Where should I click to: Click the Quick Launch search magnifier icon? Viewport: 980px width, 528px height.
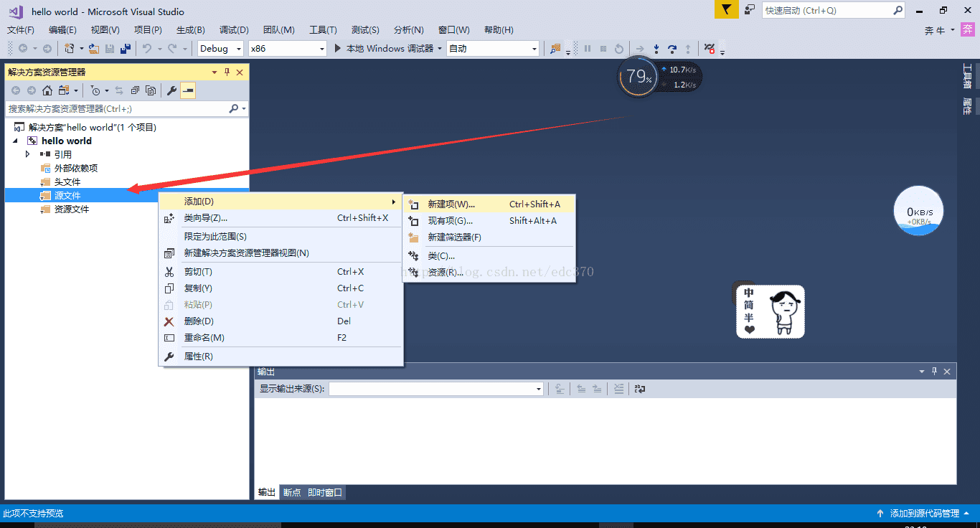point(897,11)
